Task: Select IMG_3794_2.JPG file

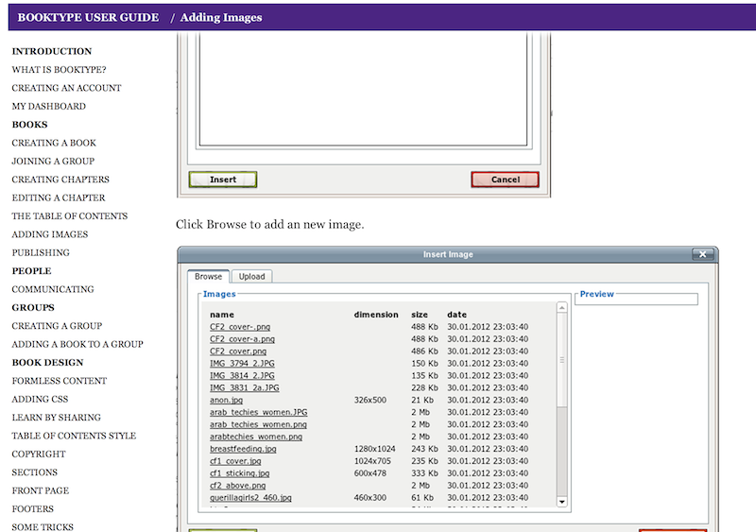Action: point(242,363)
